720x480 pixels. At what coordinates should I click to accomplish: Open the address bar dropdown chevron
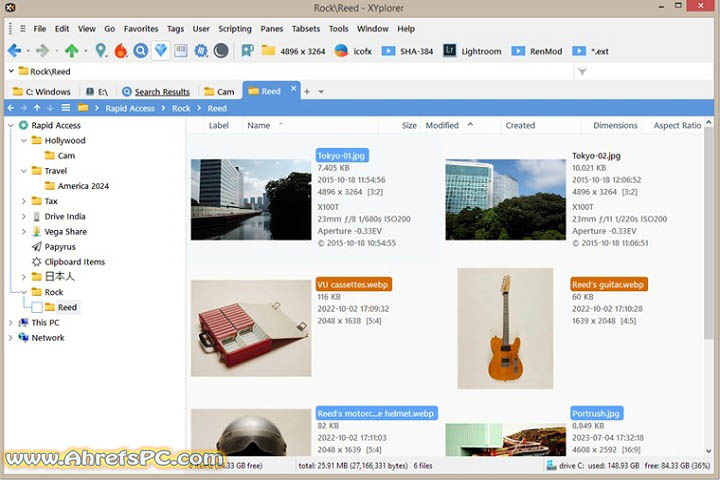click(11, 71)
